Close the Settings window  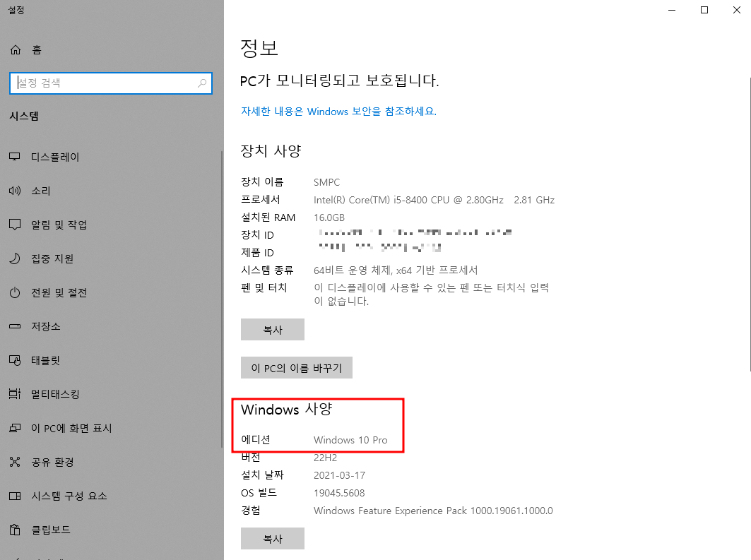point(737,10)
